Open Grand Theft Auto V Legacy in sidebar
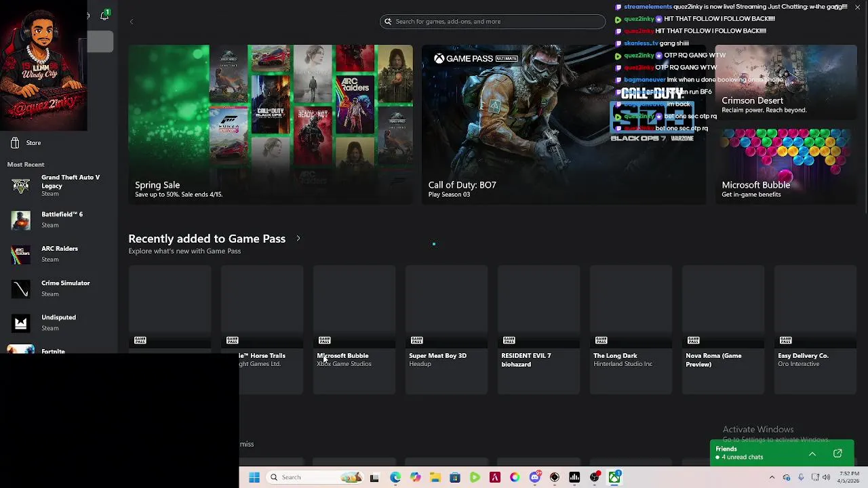This screenshot has width=868, height=488. click(58, 186)
